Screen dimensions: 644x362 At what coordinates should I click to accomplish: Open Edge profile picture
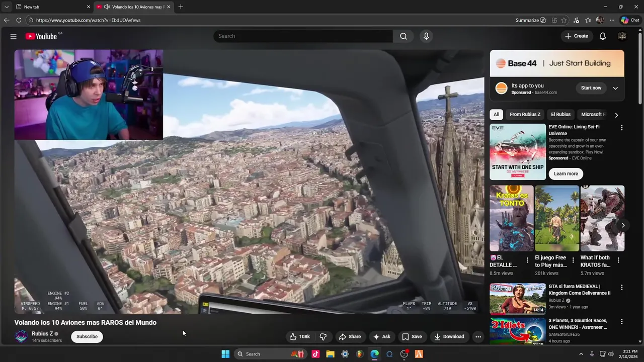point(600,20)
